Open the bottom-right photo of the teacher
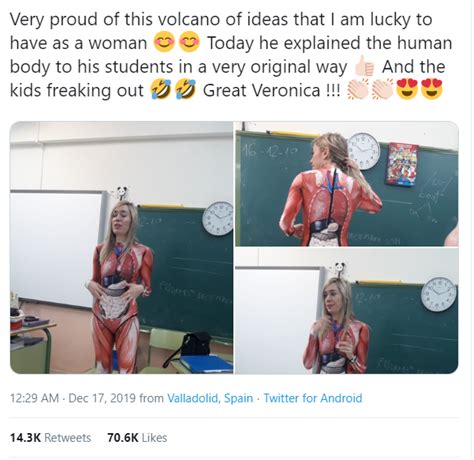This screenshot has height=460, width=474. pos(347,311)
